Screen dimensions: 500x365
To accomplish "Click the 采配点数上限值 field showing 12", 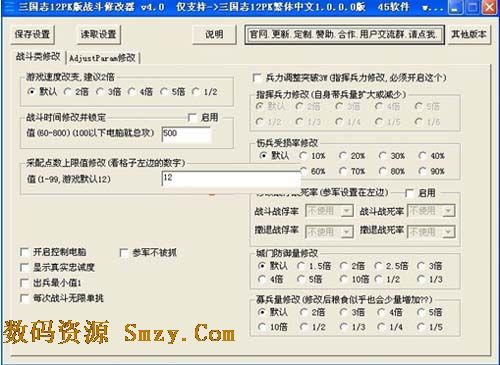I will coord(231,178).
